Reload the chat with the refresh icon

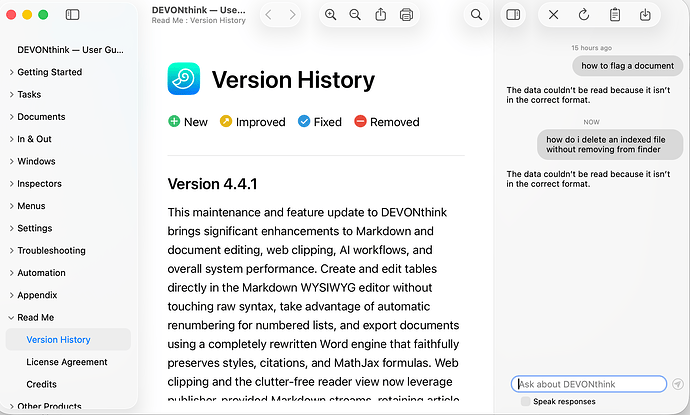pos(584,15)
